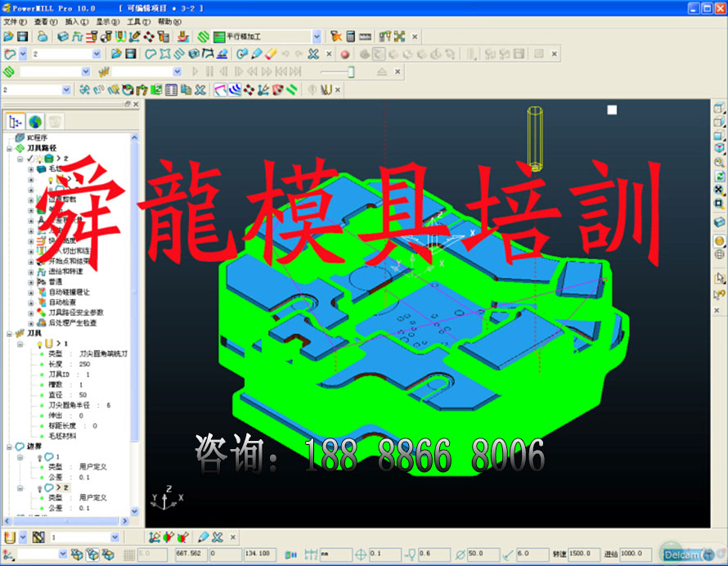Viewport: 728px width, 566px height.
Task: Open the 插入 menu
Action: [x=76, y=21]
